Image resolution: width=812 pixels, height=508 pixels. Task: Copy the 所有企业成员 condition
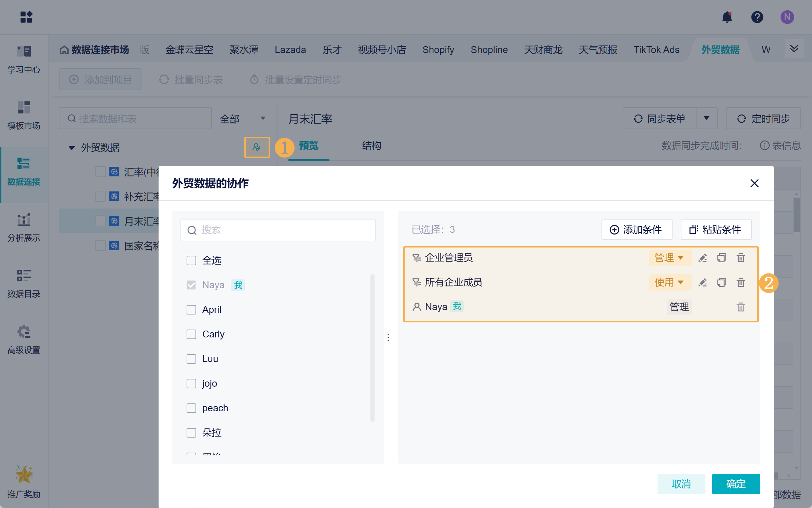click(x=721, y=282)
